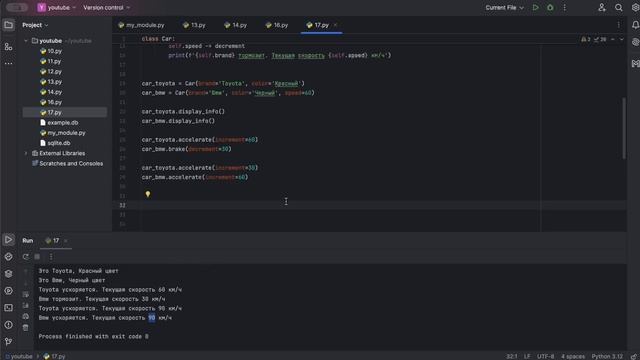Show more tool windows ellipsis in left bar
This screenshot has width=640, height=360.
(x=8, y=64)
